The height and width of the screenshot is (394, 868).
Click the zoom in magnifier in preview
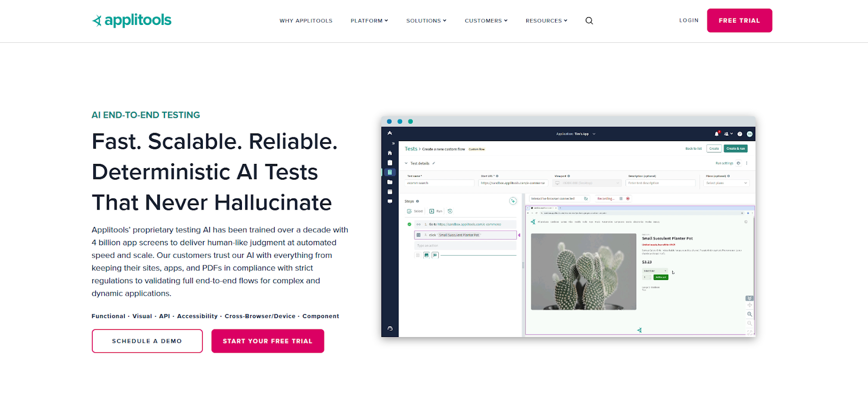point(750,314)
